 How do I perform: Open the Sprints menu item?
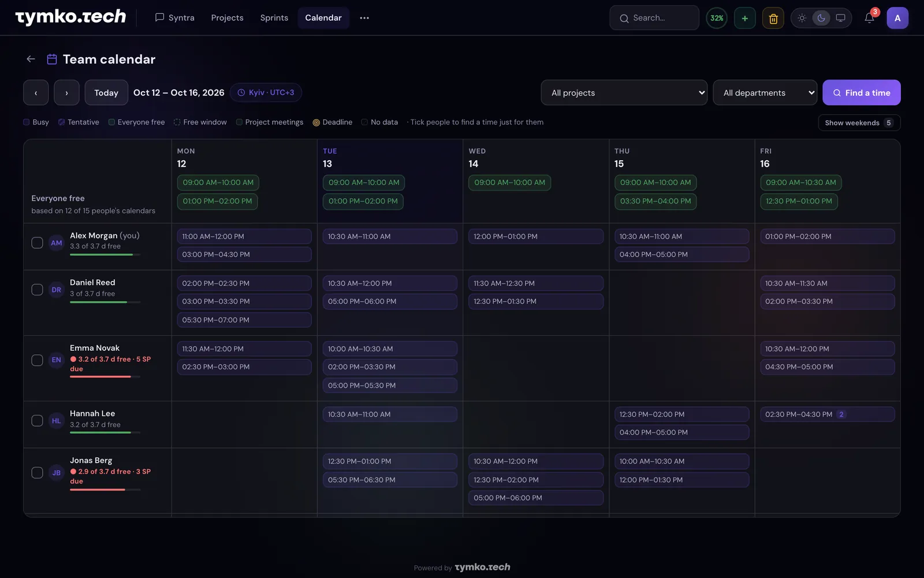(x=274, y=18)
